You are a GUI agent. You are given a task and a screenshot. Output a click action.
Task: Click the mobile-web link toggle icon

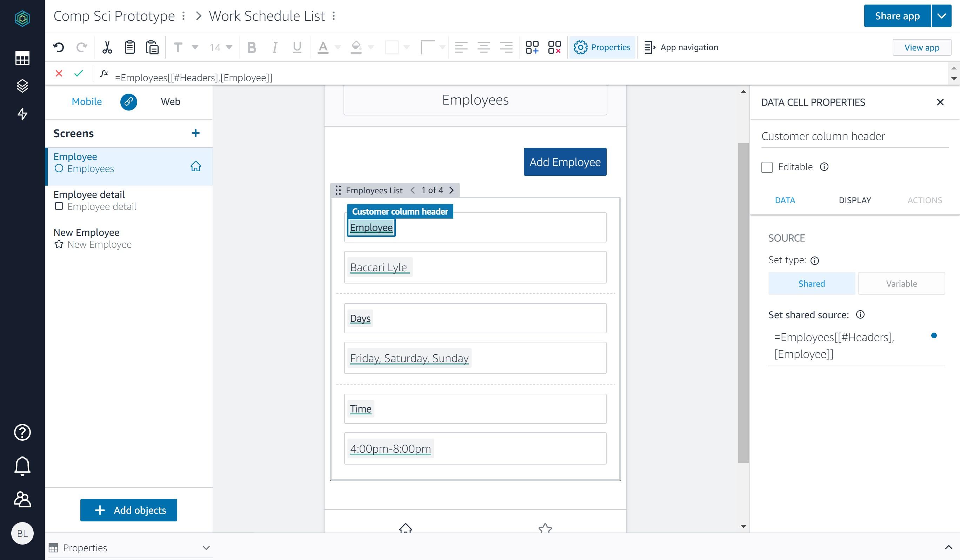128,102
